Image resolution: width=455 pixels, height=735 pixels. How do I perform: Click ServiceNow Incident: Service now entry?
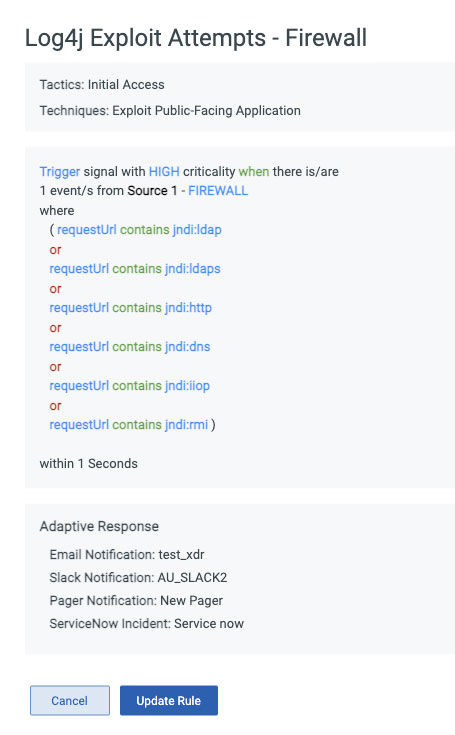[x=147, y=623]
